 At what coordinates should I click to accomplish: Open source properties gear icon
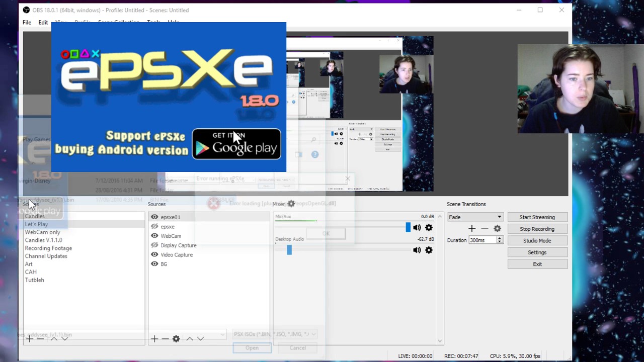pyautogui.click(x=176, y=339)
